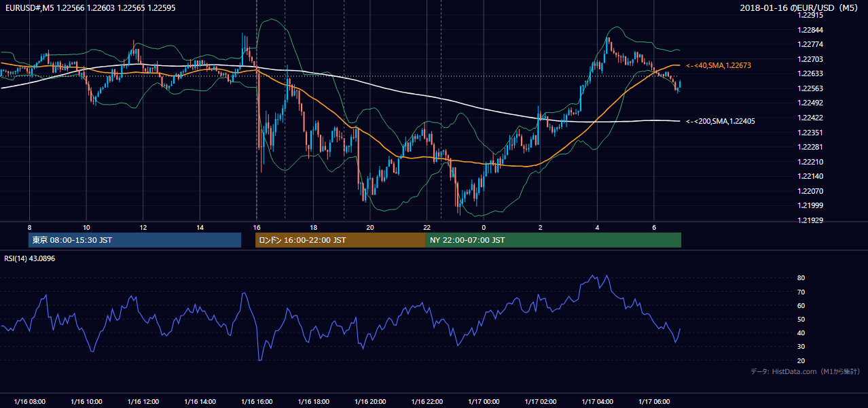Click the RSI scale value 40
This screenshot has height=408, width=868.
click(801, 333)
